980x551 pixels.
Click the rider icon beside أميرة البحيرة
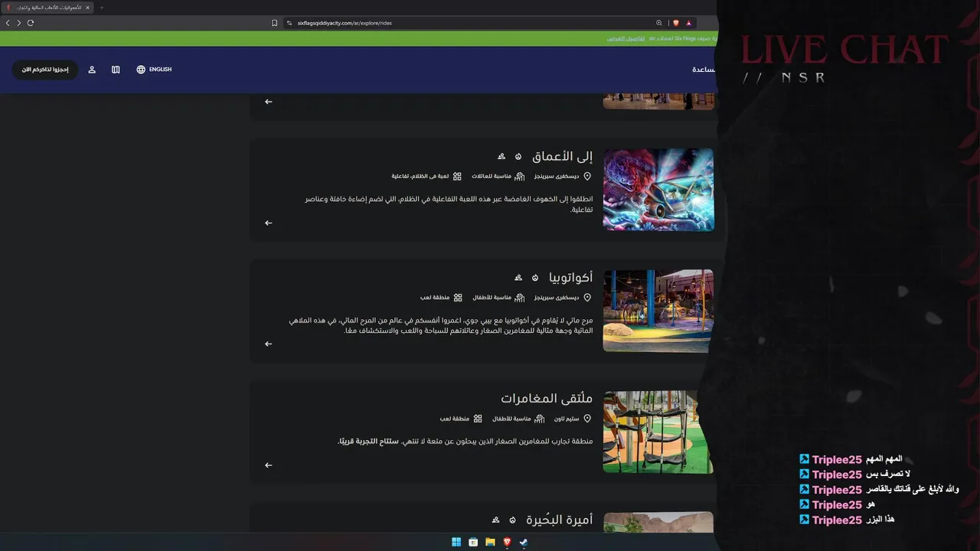495,520
